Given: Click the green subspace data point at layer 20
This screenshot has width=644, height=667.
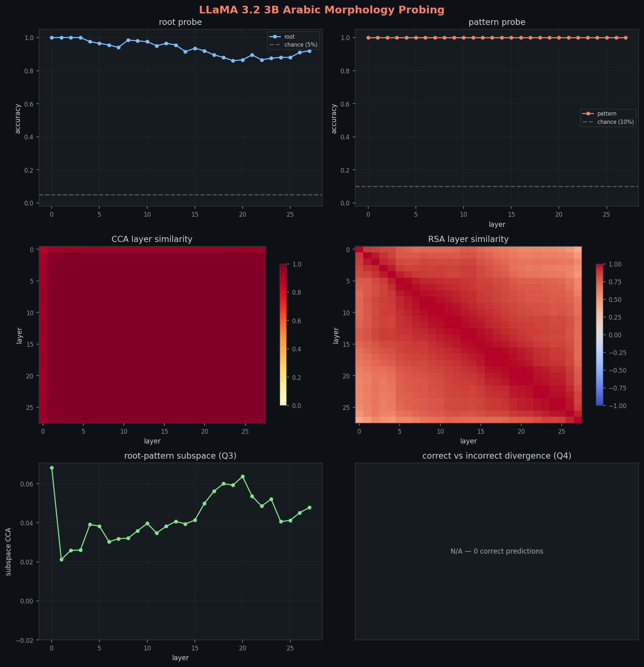Looking at the screenshot, I should point(243,477).
